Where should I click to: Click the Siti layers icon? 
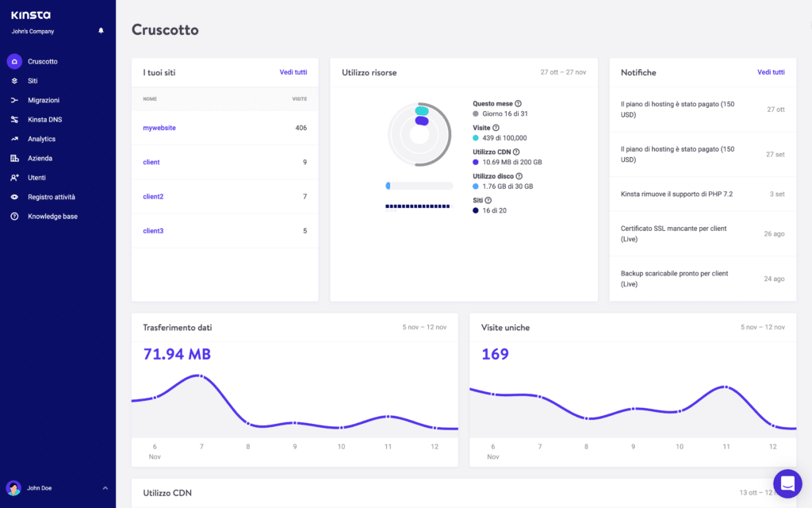coord(14,81)
